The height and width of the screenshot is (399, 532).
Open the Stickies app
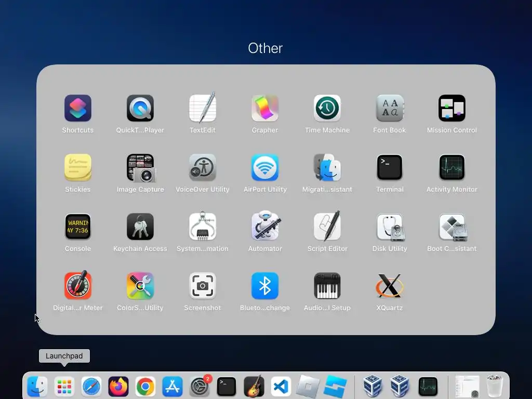point(78,168)
